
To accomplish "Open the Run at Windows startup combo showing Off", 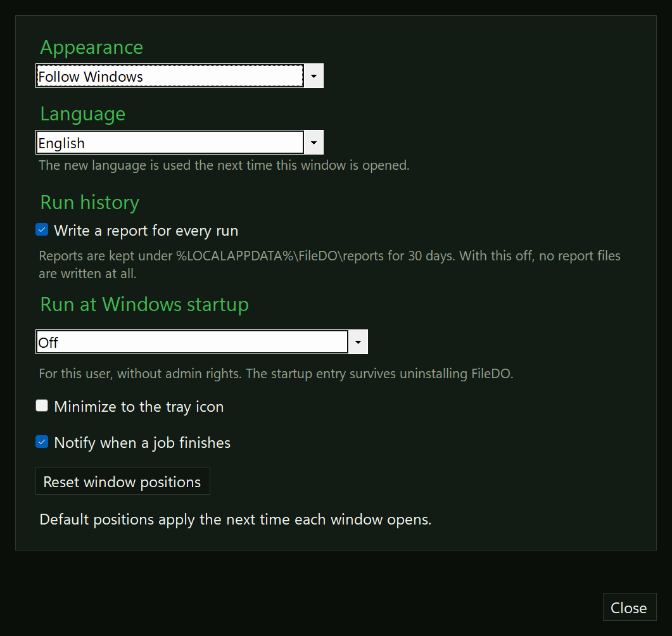I will (x=201, y=341).
